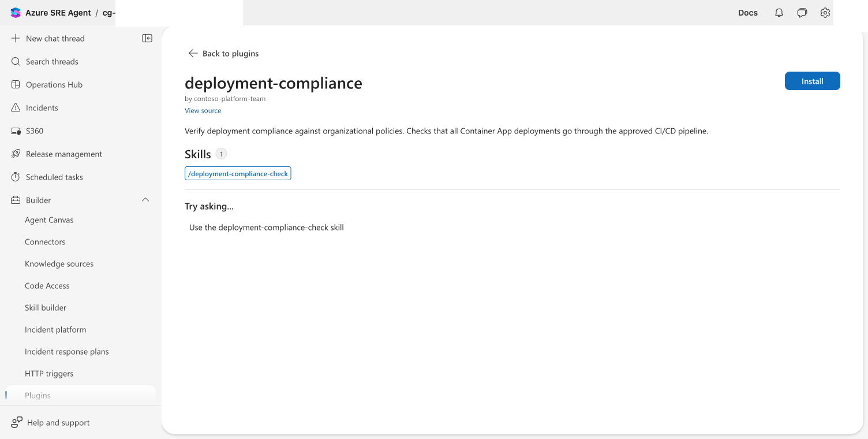Click the Docs link
This screenshot has width=868, height=439.
coord(747,13)
